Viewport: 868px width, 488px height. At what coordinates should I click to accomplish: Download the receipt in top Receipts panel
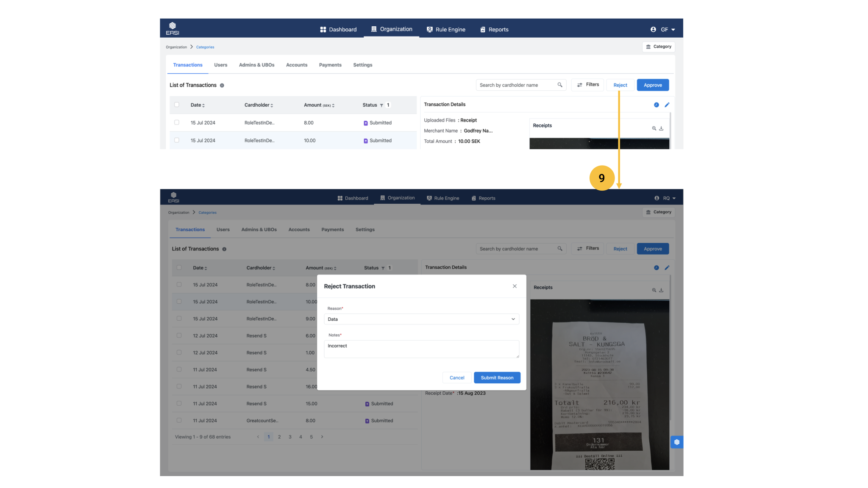click(x=661, y=128)
